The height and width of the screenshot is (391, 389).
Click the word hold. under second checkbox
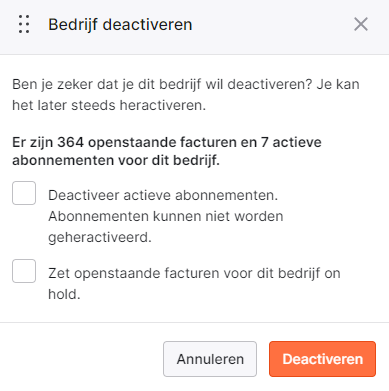tap(64, 294)
